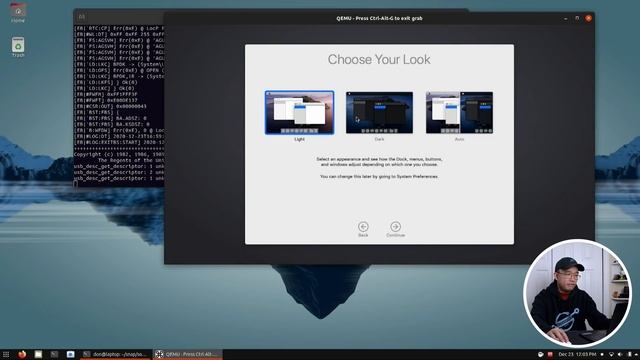Click the shield-shaped tray icon

coord(540,354)
